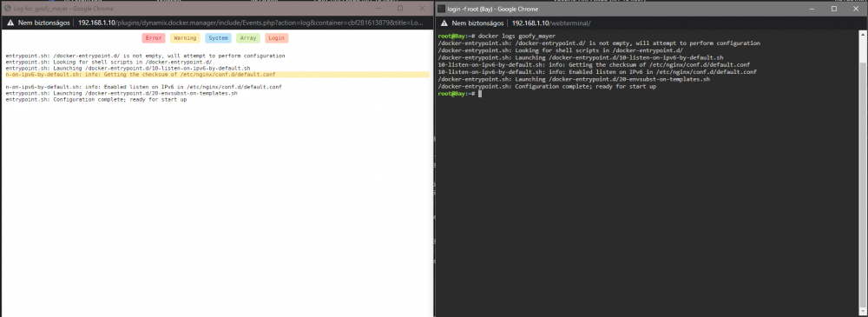Click the blue System filter button
Image resolution: width=868 pixels, height=317 pixels.
click(218, 38)
